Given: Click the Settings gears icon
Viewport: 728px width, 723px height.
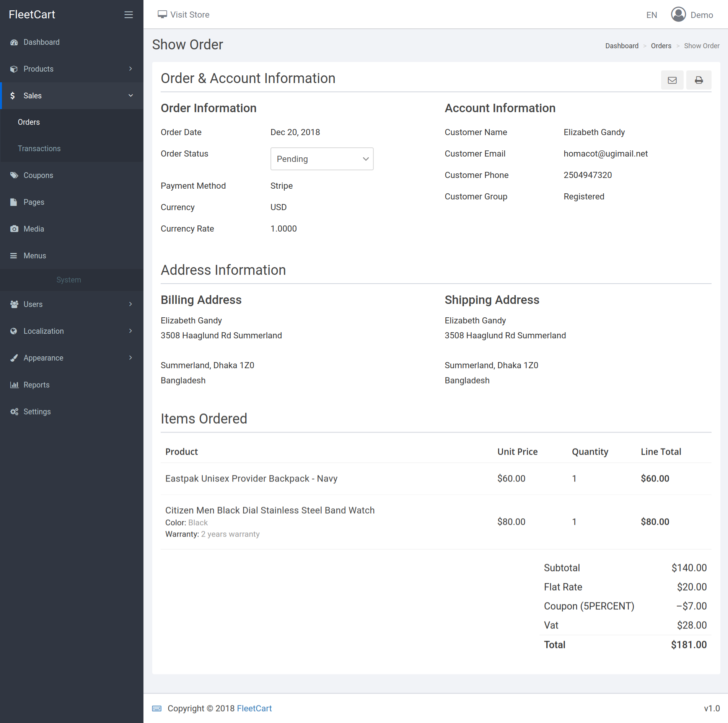Looking at the screenshot, I should pyautogui.click(x=14, y=411).
